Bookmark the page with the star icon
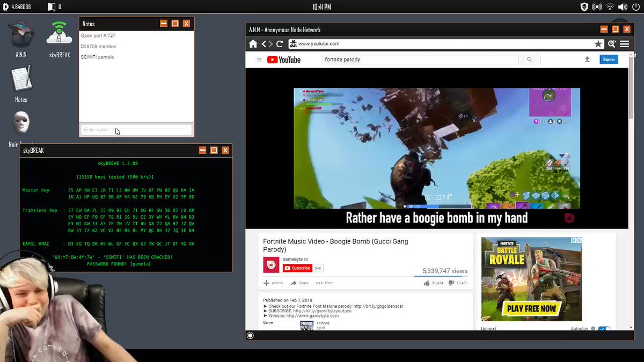Screen dimensions: 644x362 pyautogui.click(x=598, y=44)
